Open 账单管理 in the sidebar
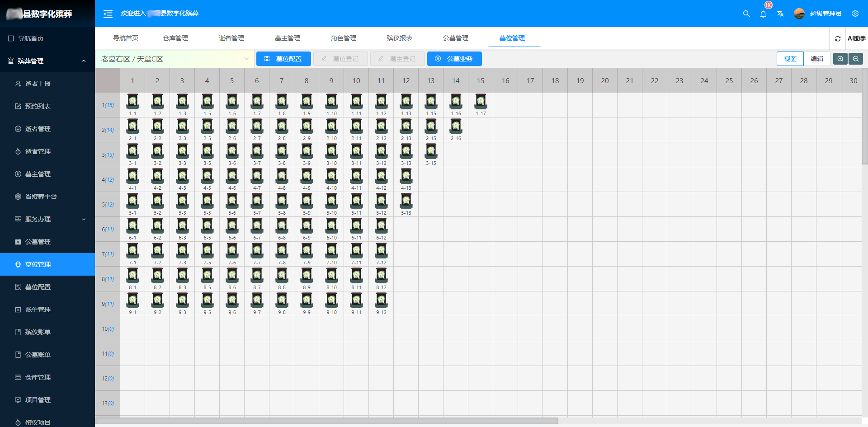868x427 pixels. [x=38, y=310]
